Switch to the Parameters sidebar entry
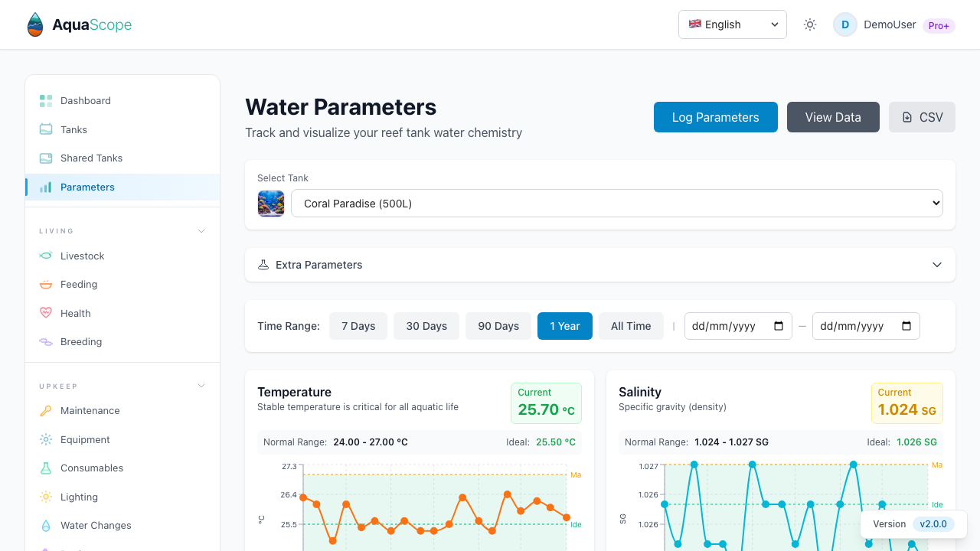 coord(88,187)
